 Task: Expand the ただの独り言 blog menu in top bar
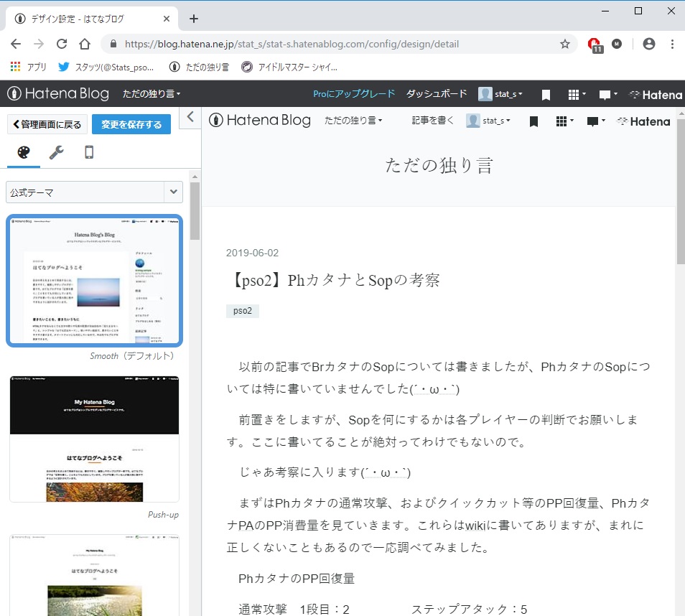(152, 93)
